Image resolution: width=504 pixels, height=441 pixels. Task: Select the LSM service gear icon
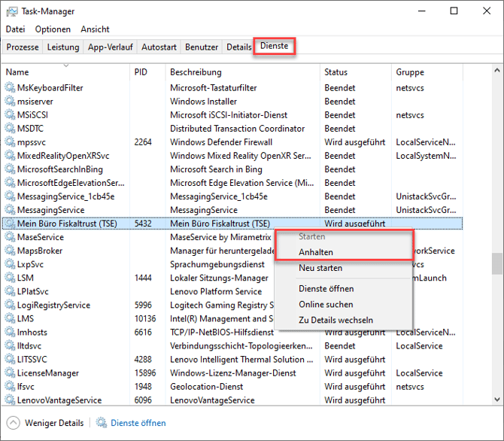10,278
